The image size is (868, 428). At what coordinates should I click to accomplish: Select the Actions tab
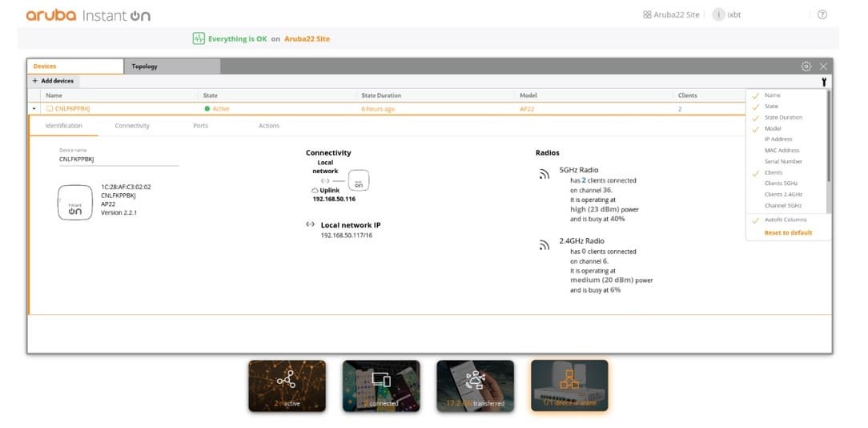pos(269,126)
